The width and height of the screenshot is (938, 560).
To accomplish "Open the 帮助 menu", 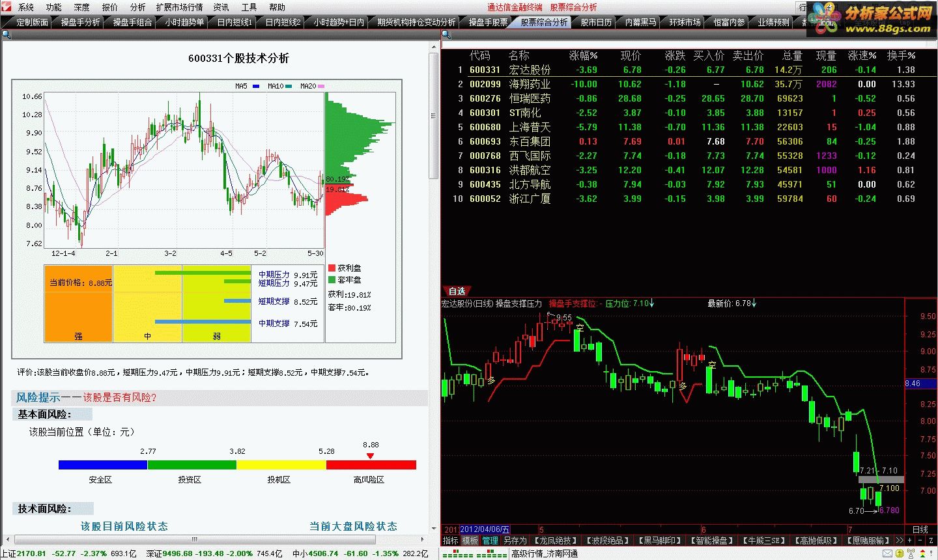I will pyautogui.click(x=277, y=7).
